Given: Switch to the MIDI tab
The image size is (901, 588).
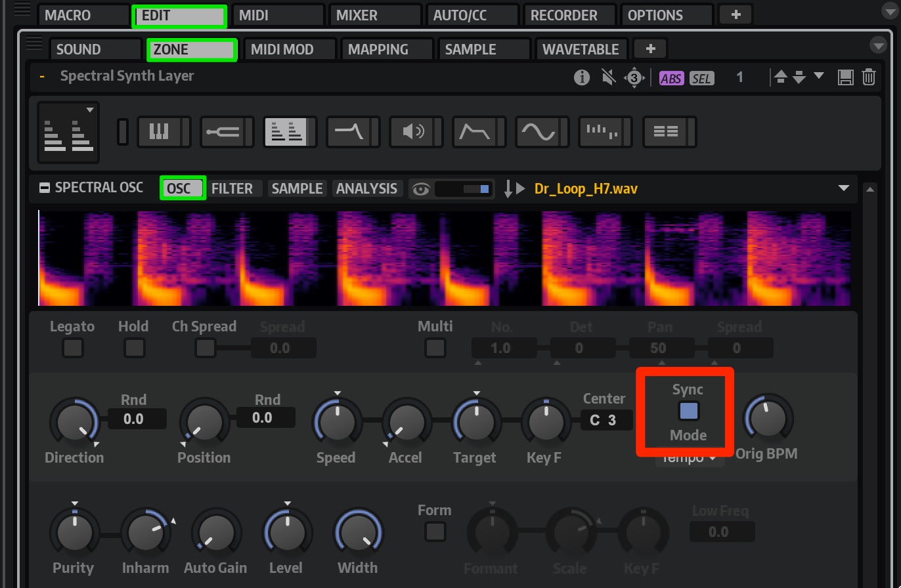Looking at the screenshot, I should point(278,15).
